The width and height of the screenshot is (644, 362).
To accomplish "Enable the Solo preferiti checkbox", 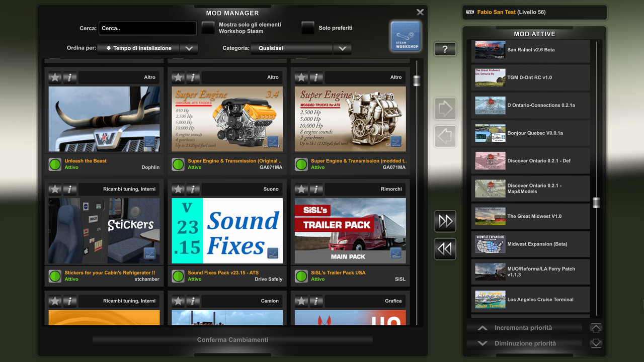I will 308,28.
